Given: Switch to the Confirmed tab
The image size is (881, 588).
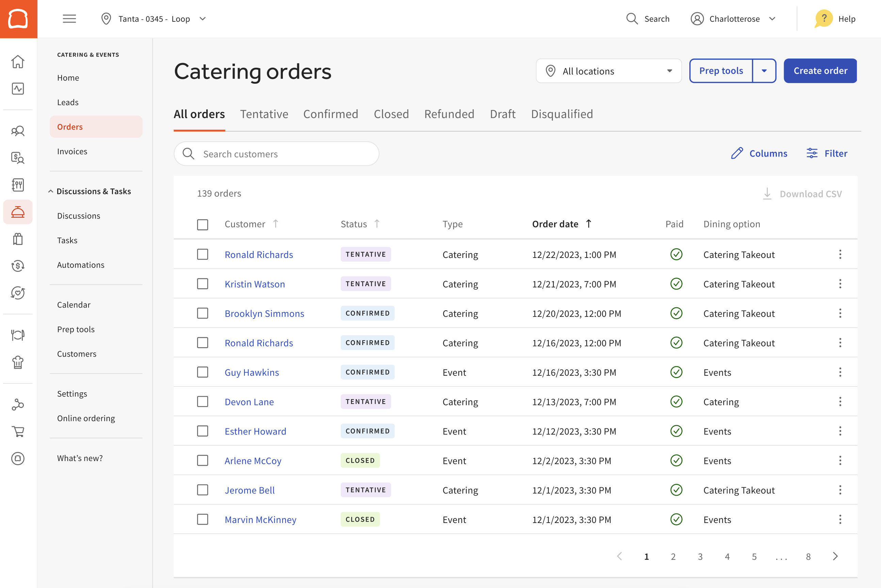Looking at the screenshot, I should coord(331,114).
